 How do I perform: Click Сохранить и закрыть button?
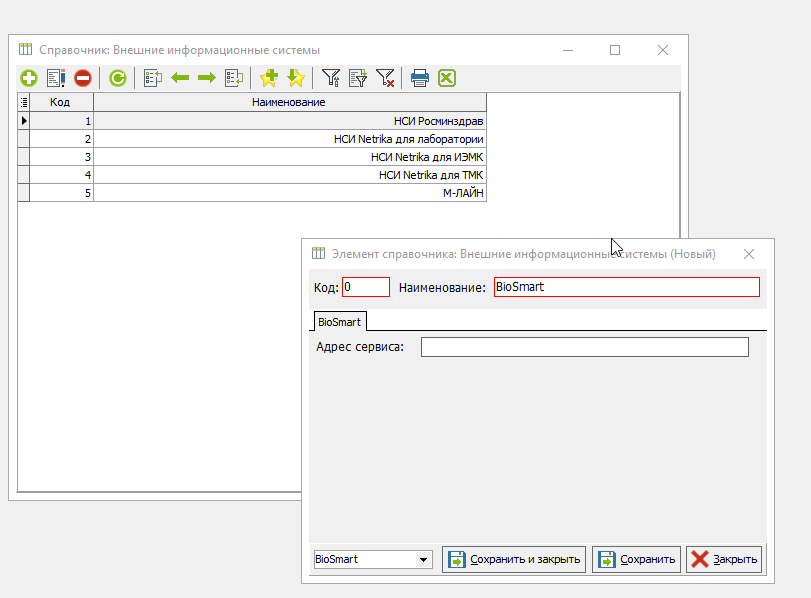(x=514, y=559)
